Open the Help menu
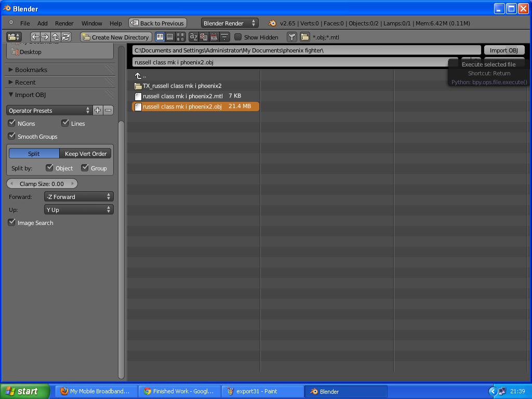532x399 pixels. pos(115,23)
